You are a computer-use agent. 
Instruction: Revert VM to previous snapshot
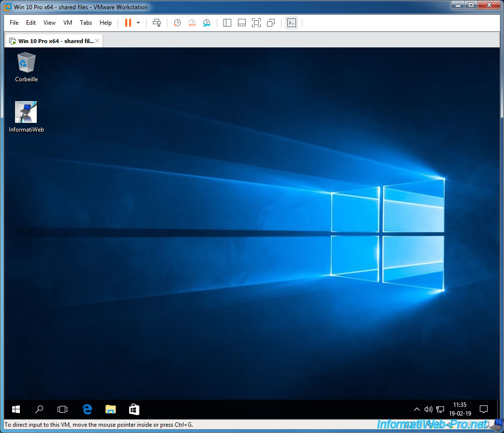(x=192, y=23)
